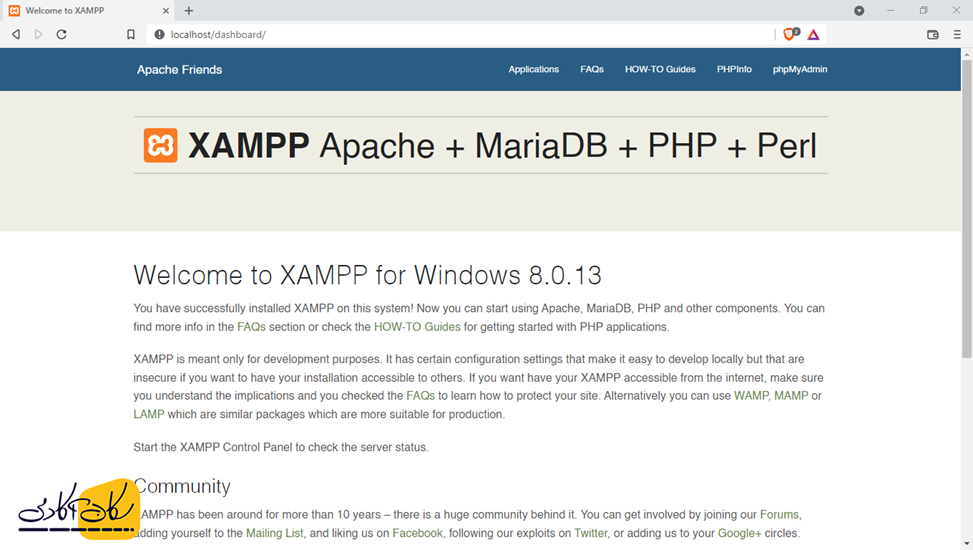973x550 pixels.
Task: Open a new tab with the plus button
Action: click(189, 11)
